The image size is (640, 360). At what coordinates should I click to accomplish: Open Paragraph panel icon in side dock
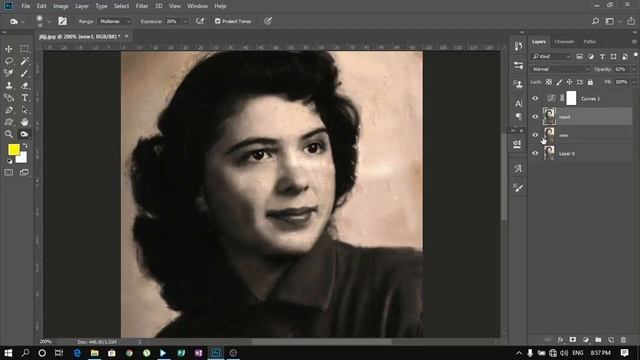[518, 117]
